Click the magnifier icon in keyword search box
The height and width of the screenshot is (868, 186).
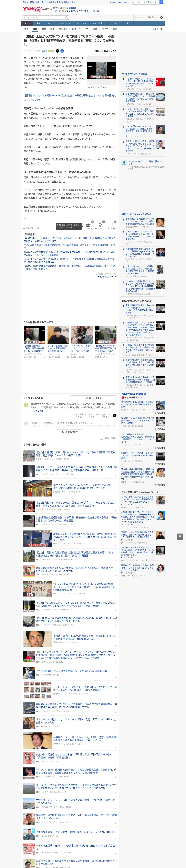(x=66, y=18)
